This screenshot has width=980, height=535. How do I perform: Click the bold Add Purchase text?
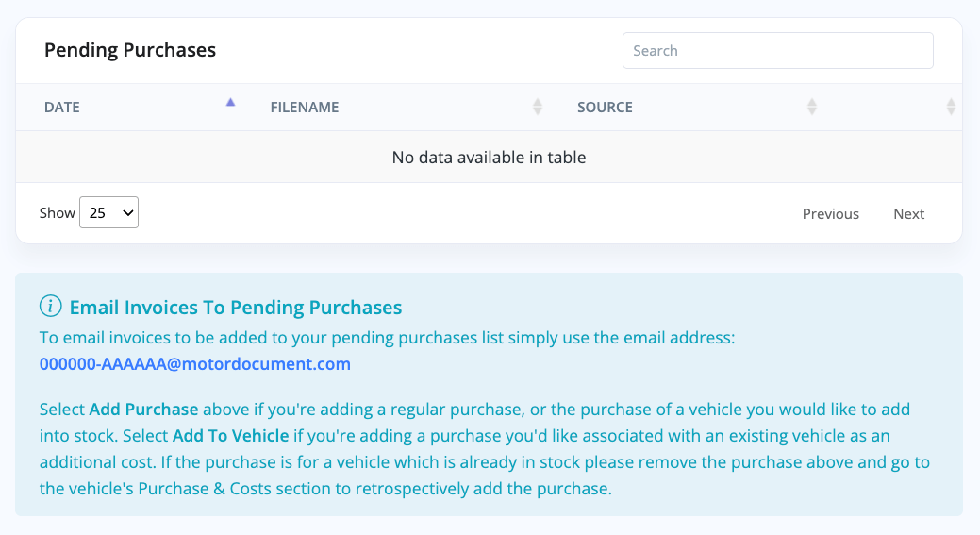[x=143, y=410]
